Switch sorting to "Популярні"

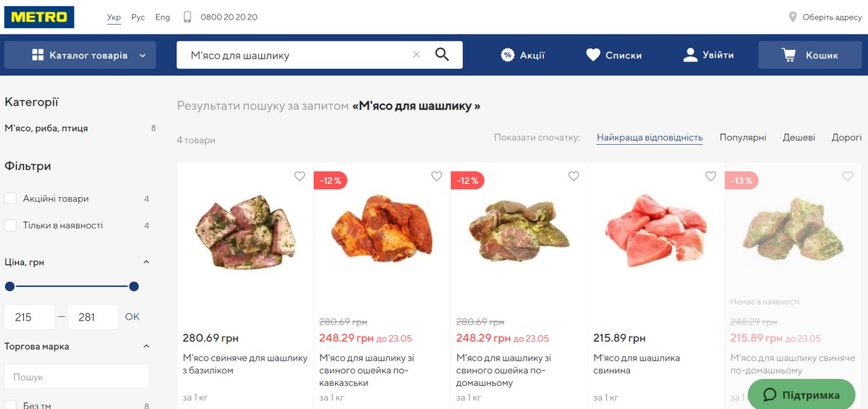click(742, 138)
